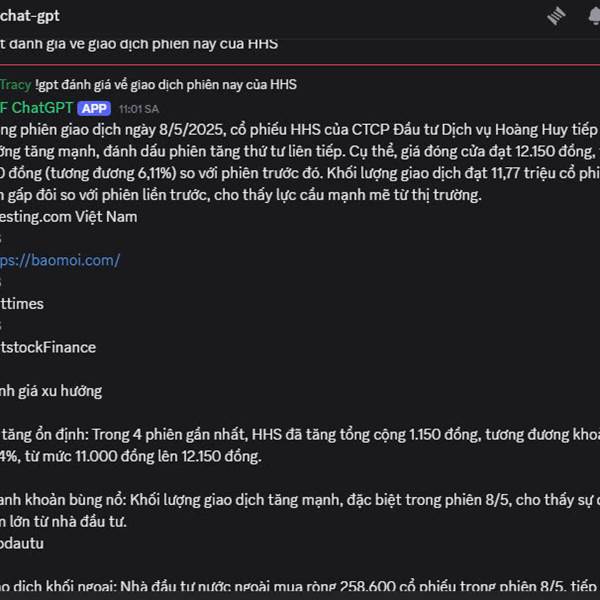Click the 'tstockFinance' source citation text
Screen dimensions: 600x600
point(48,347)
